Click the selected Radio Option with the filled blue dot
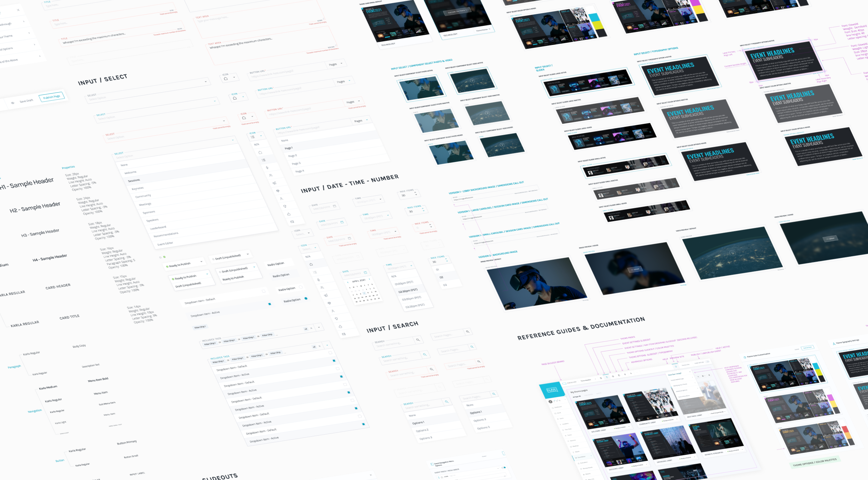Screen dimensions: 868x480 [x=306, y=298]
